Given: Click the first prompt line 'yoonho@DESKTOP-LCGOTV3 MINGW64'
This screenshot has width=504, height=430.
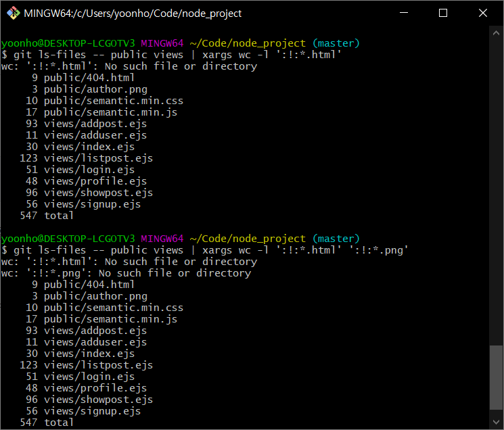Looking at the screenshot, I should click(x=92, y=43).
